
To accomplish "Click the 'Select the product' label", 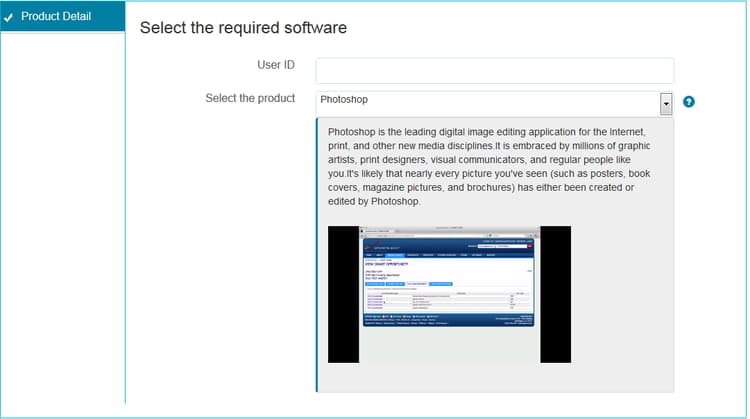I will click(x=250, y=98).
